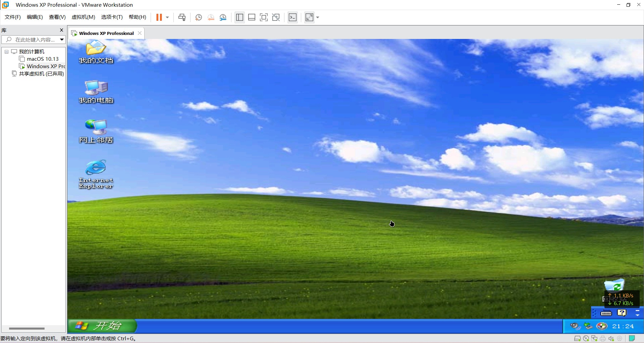Click the safely remove hardware tray icon
The width and height of the screenshot is (644, 343).
tap(588, 326)
